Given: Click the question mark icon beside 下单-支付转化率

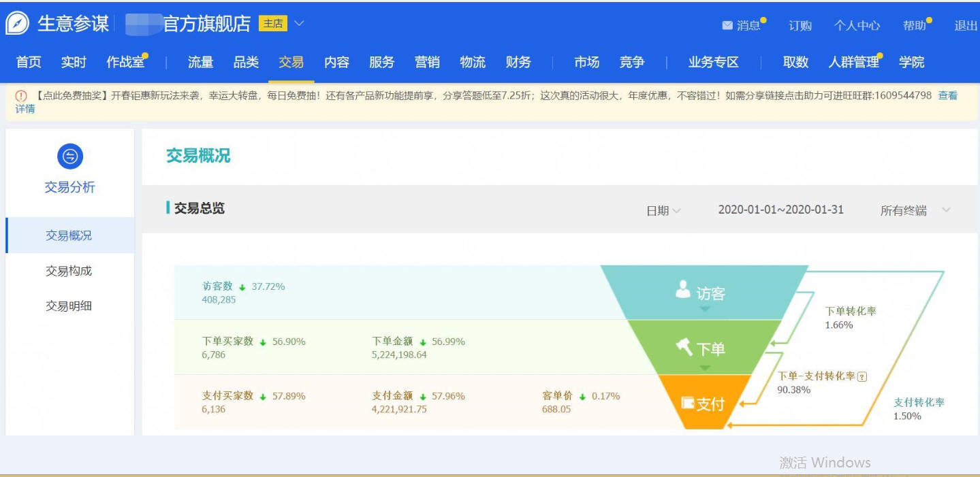Looking at the screenshot, I should tap(863, 377).
